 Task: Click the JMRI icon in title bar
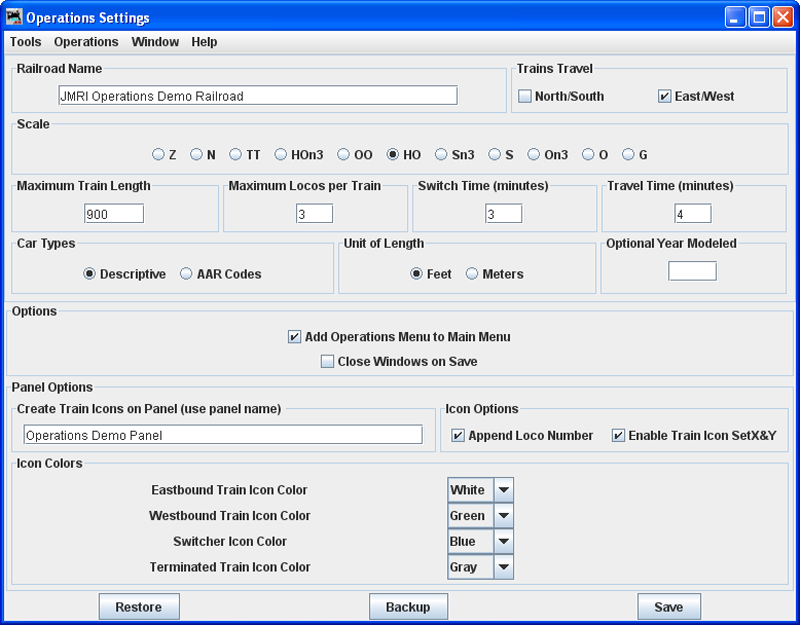tap(13, 17)
